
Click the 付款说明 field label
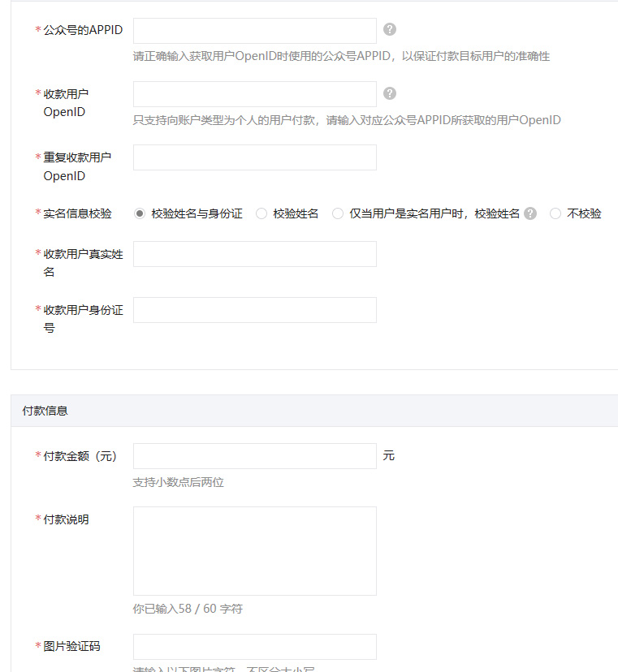tap(66, 519)
